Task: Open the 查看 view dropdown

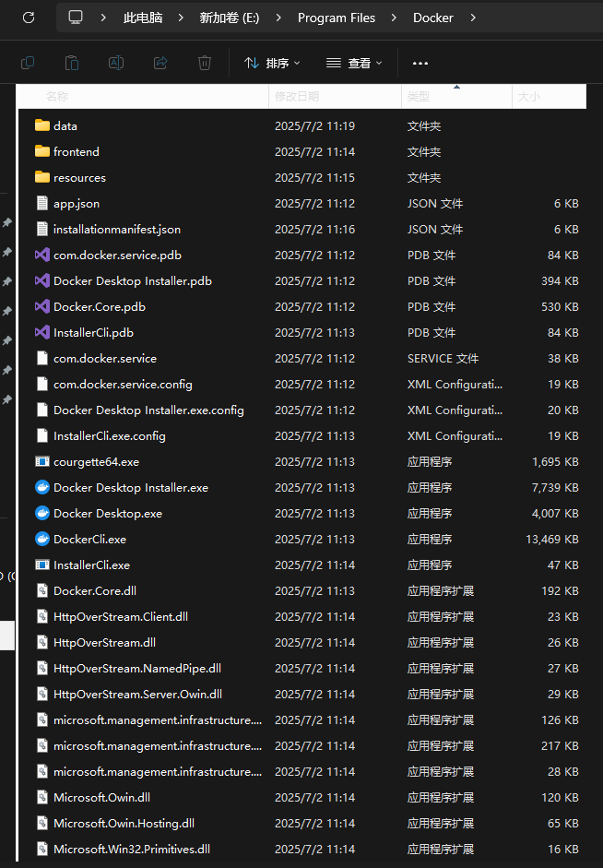Action: pyautogui.click(x=354, y=63)
